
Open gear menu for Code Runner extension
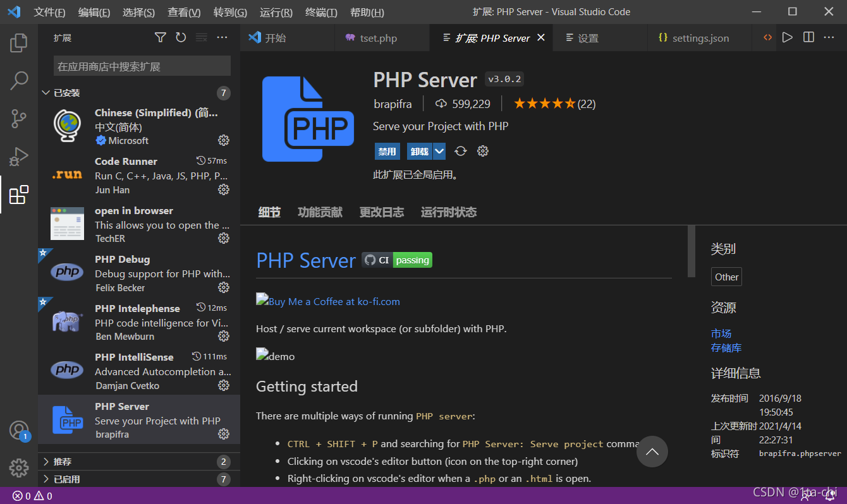(224, 189)
